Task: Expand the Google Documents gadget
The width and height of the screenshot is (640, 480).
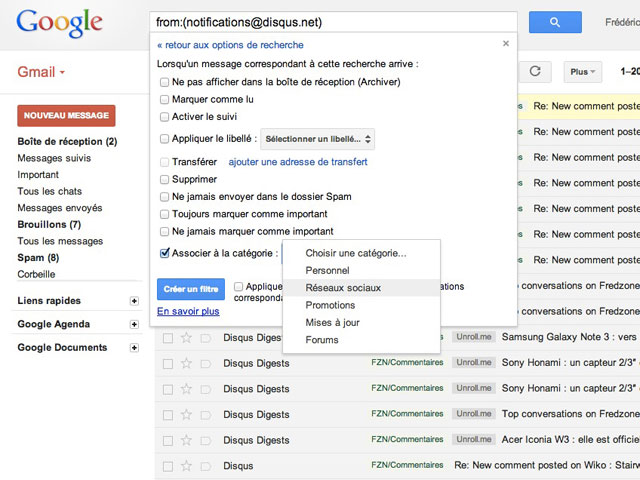Action: [x=134, y=347]
